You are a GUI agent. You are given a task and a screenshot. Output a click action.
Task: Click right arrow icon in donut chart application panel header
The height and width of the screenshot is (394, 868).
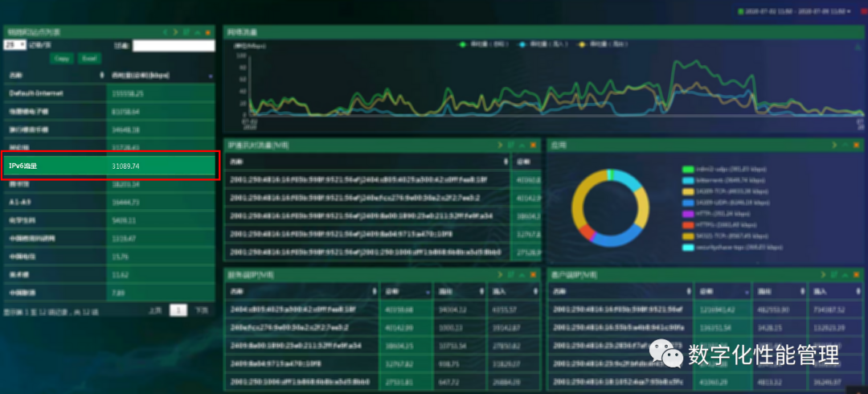pos(834,146)
